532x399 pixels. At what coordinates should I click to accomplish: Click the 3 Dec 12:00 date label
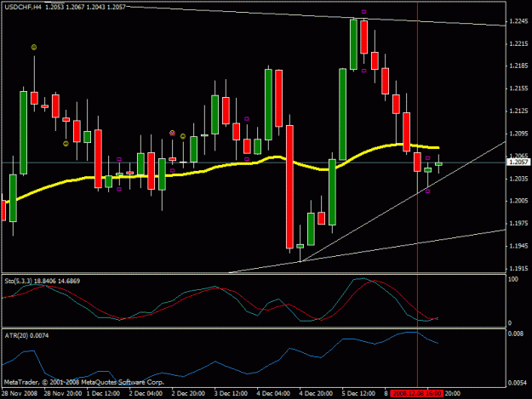[x=231, y=394]
